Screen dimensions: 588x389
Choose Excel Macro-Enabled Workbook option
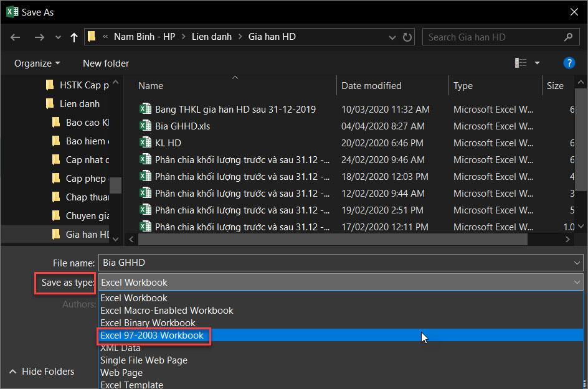click(x=166, y=310)
